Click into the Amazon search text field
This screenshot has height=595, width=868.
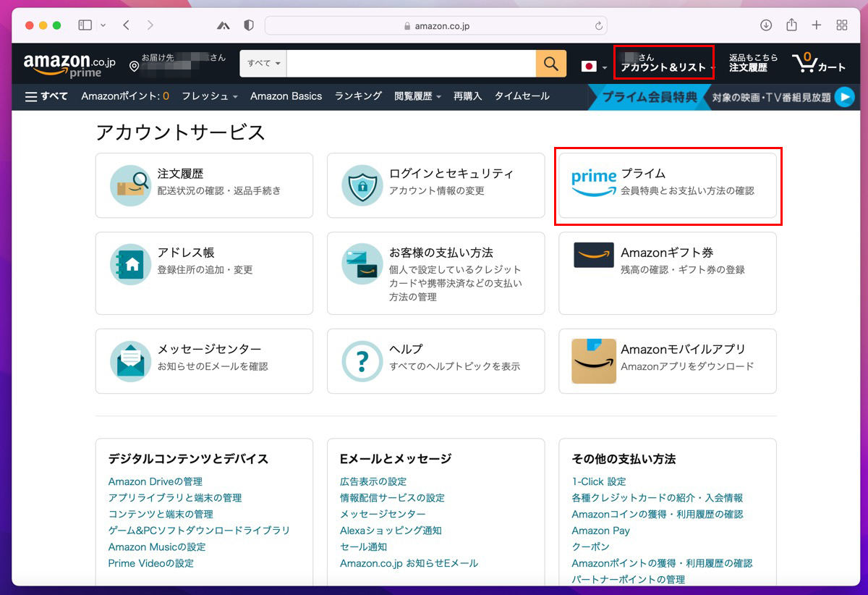411,64
